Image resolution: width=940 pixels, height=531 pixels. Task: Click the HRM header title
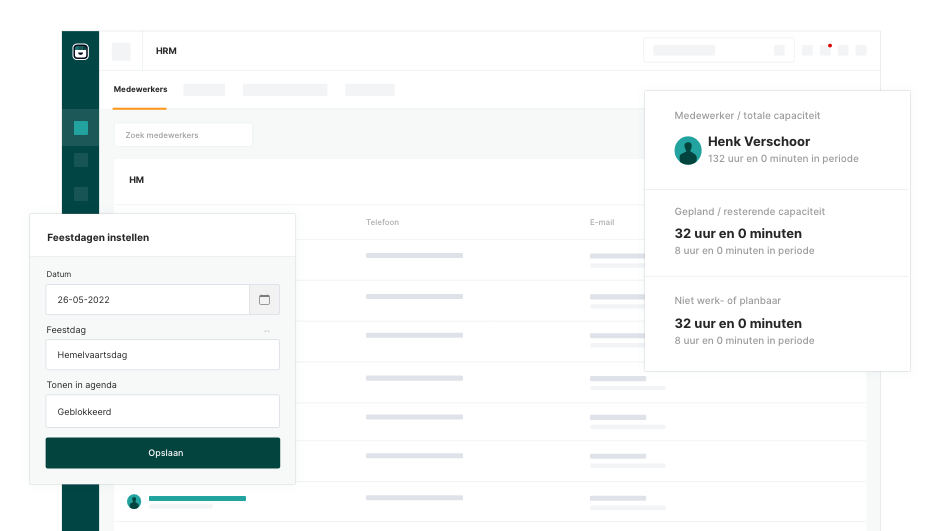166,51
